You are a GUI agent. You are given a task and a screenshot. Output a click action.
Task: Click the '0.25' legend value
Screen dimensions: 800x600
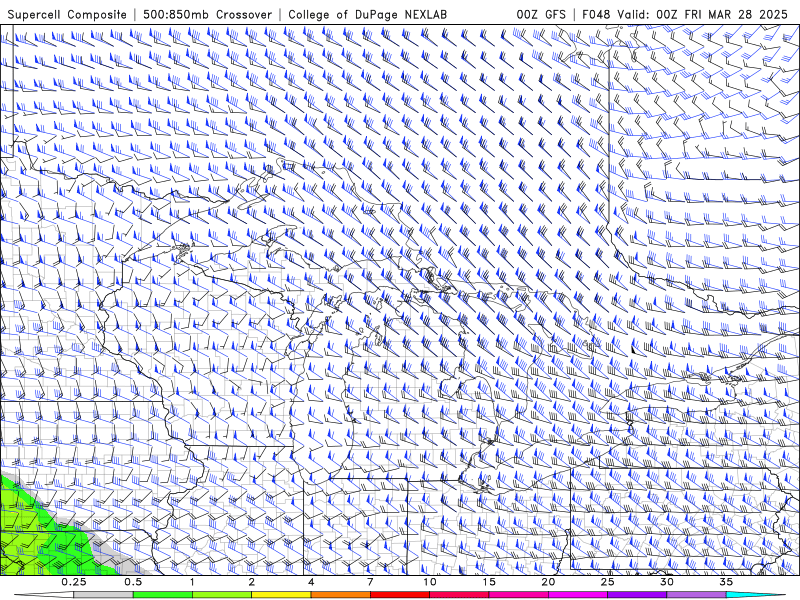coord(74,582)
